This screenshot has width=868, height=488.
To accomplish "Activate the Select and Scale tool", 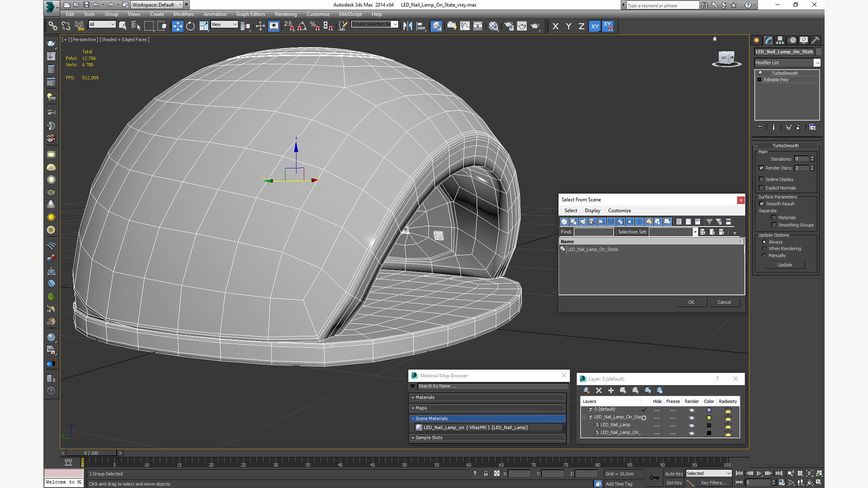I will click(x=203, y=26).
